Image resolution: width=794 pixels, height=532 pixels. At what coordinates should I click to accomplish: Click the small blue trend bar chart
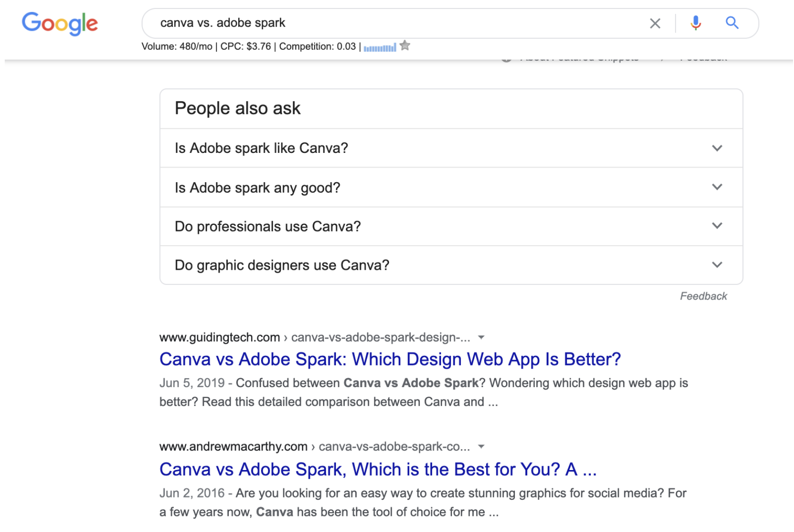[x=380, y=47]
